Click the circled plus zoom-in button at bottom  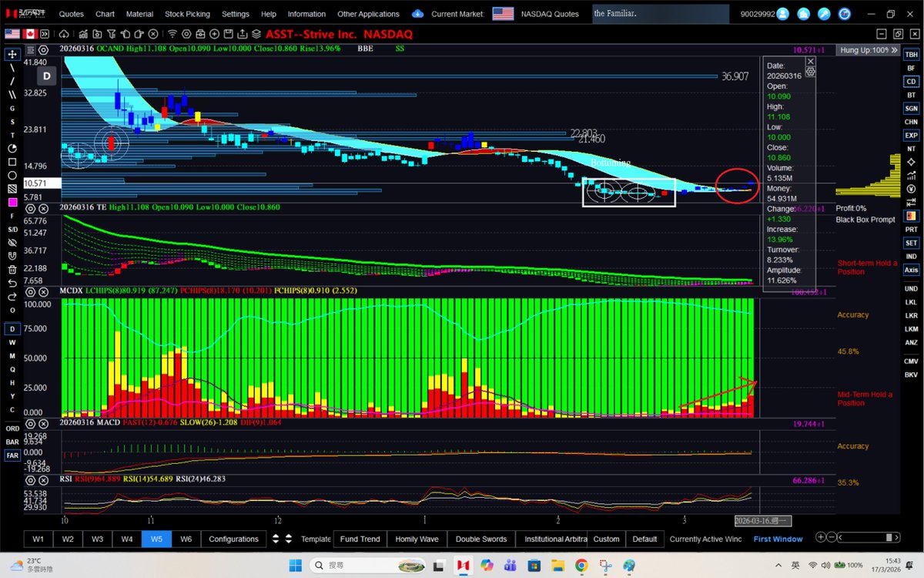click(821, 537)
